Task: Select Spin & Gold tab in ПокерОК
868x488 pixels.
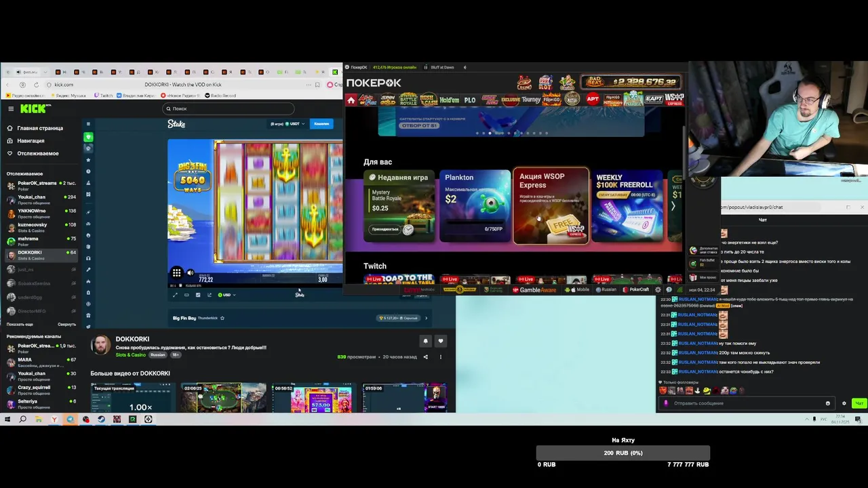Action: coord(388,100)
